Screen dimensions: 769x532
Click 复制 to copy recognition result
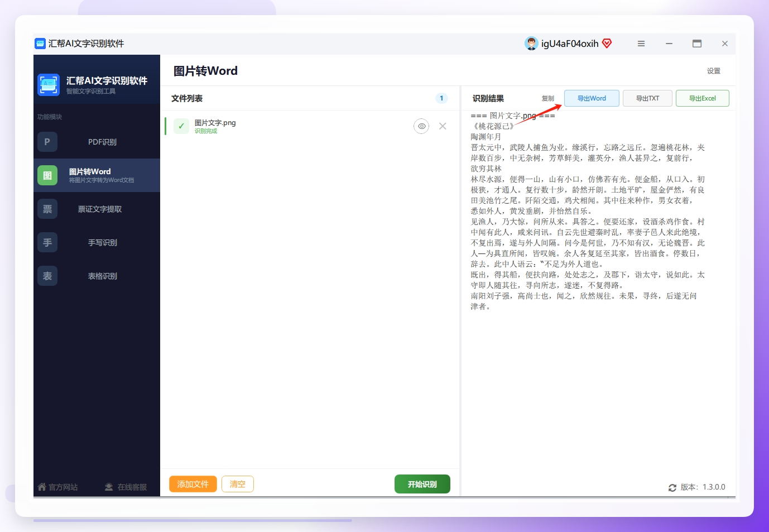[548, 98]
